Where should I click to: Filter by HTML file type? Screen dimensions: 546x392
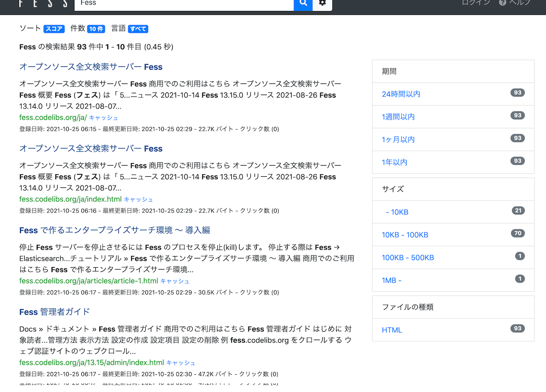click(392, 330)
